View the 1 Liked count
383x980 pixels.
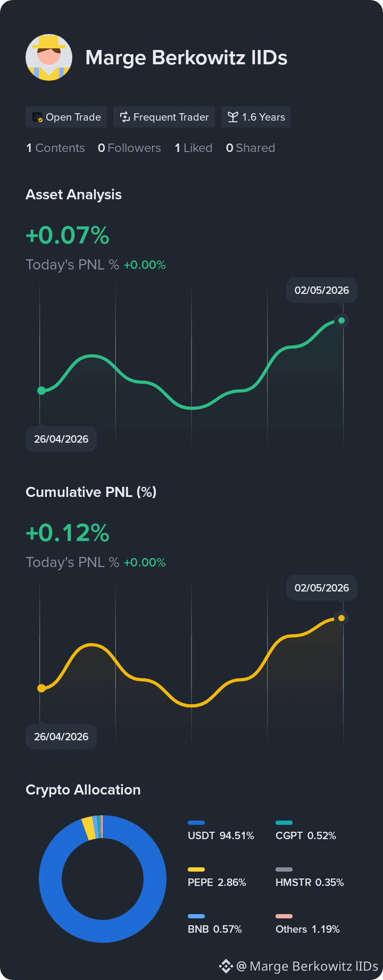tap(194, 148)
